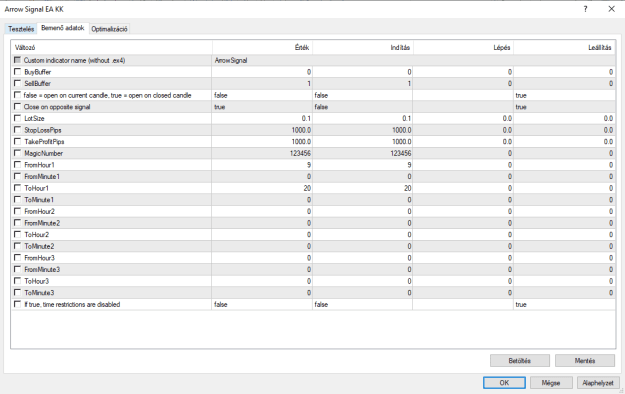Check the TakeProfitPips checkbox
625x394 pixels.
17,141
